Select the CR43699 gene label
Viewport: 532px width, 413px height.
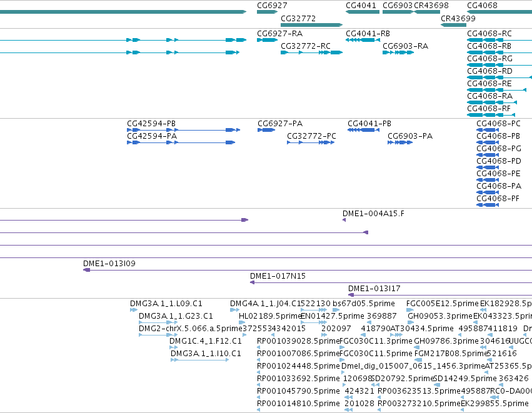[458, 18]
